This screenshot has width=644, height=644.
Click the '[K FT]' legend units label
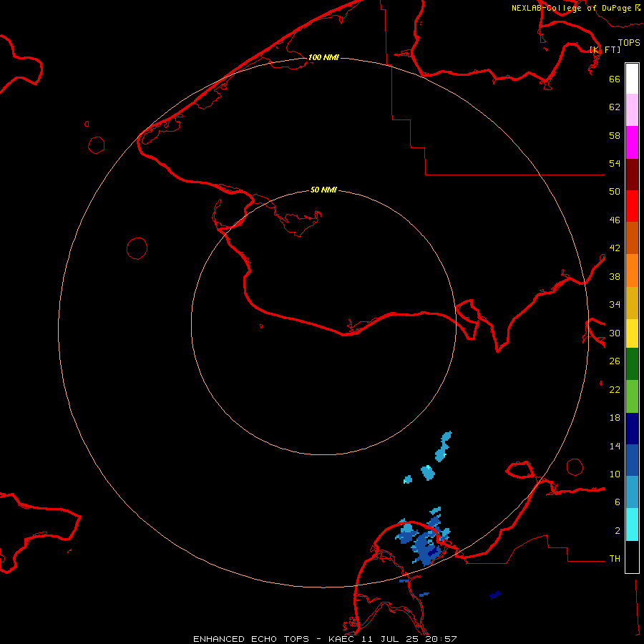(x=605, y=49)
